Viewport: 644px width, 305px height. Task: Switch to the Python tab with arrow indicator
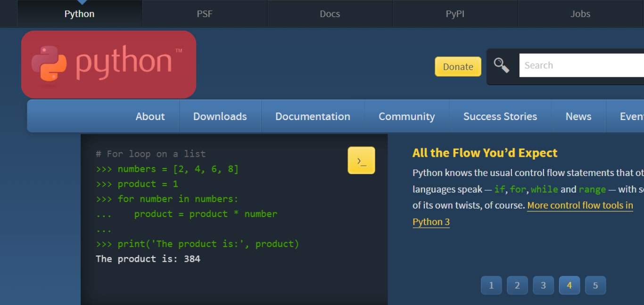[79, 14]
